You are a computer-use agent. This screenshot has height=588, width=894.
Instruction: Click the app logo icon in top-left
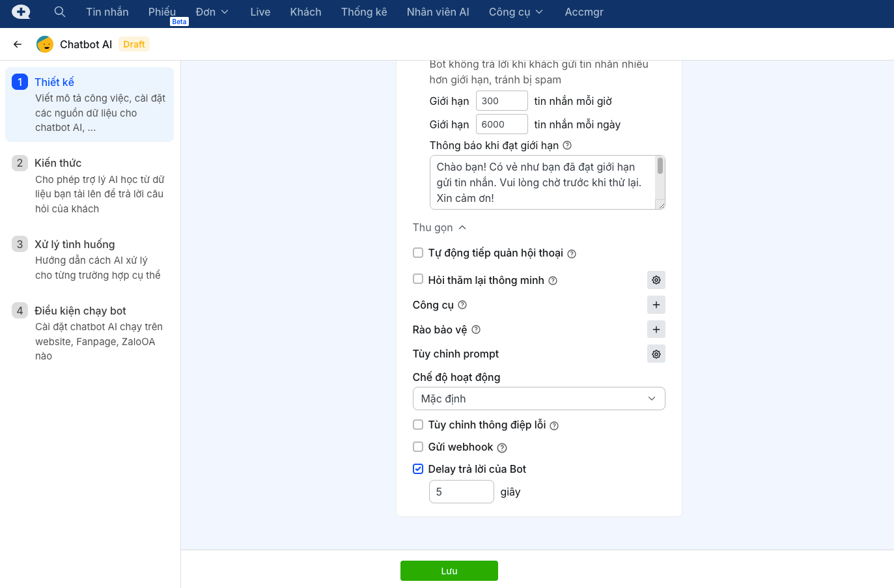(x=21, y=12)
